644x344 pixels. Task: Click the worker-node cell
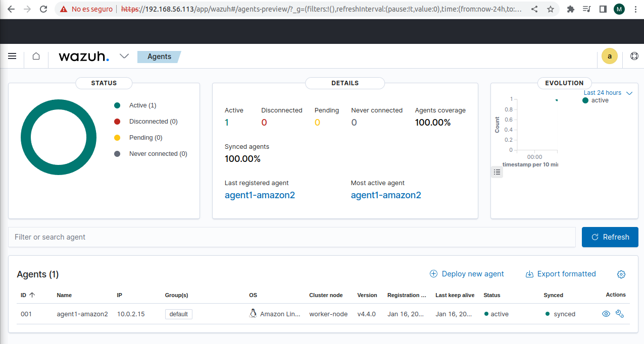[328, 314]
